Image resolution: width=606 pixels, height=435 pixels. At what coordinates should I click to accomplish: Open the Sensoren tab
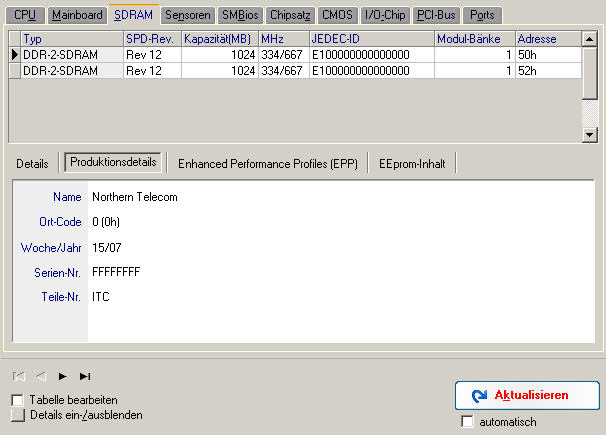[x=188, y=15]
